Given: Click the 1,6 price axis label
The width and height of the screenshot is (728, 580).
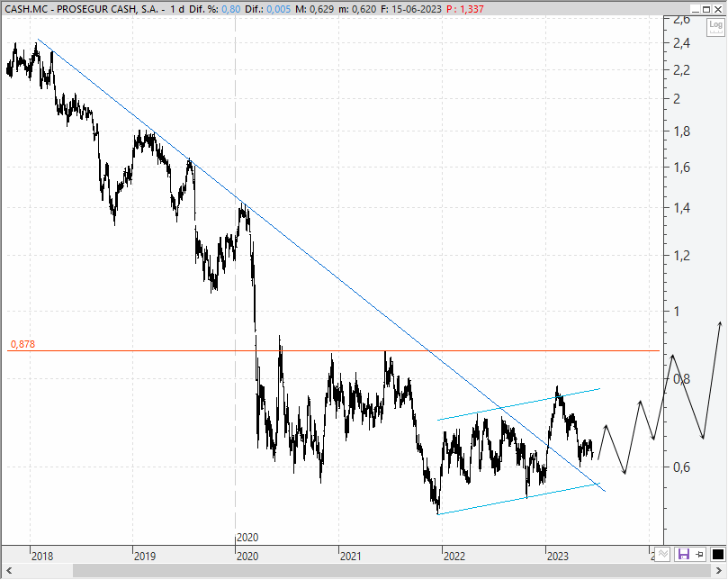Looking at the screenshot, I should 681,168.
